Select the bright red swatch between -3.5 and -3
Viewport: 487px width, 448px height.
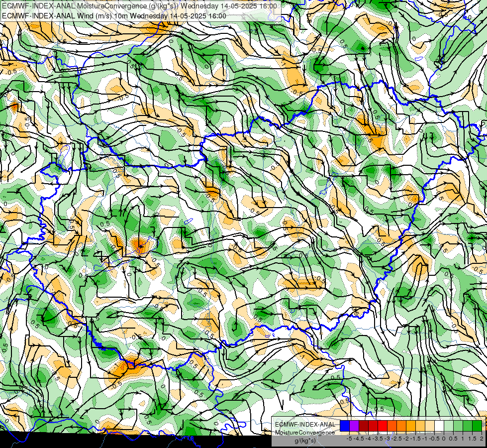383,426
